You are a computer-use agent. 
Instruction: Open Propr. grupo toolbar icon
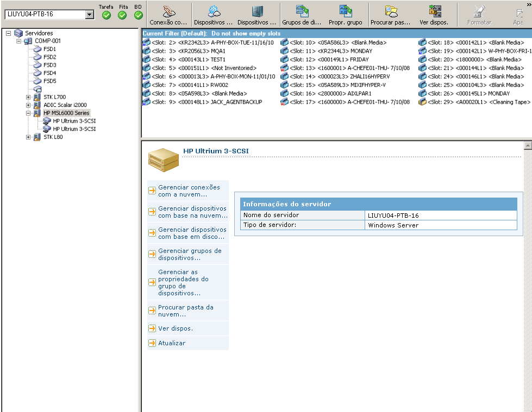click(x=345, y=15)
